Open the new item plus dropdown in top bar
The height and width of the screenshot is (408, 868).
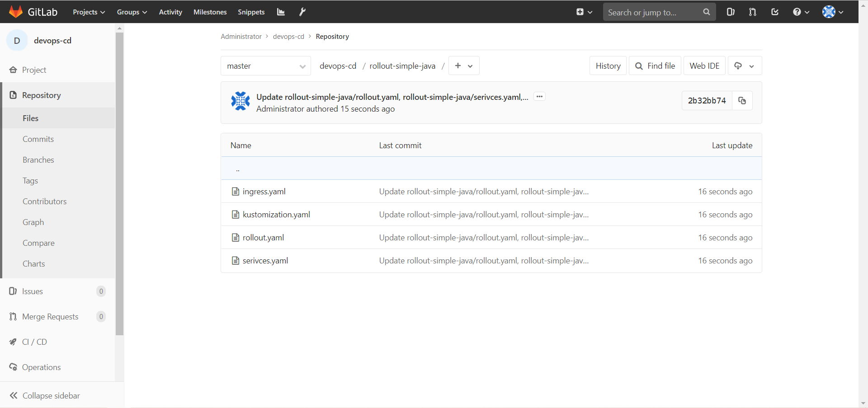coord(584,12)
